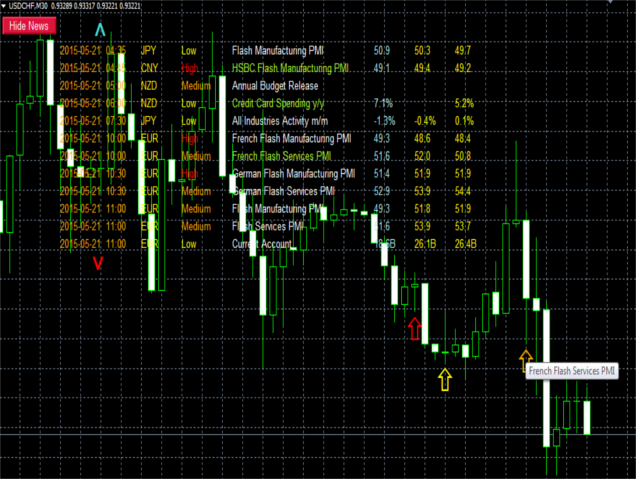Click 26.4B previous value for Current Account

[465, 244]
